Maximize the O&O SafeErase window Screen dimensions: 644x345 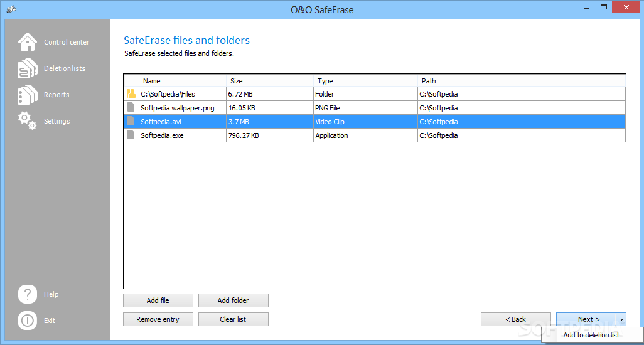(x=604, y=8)
